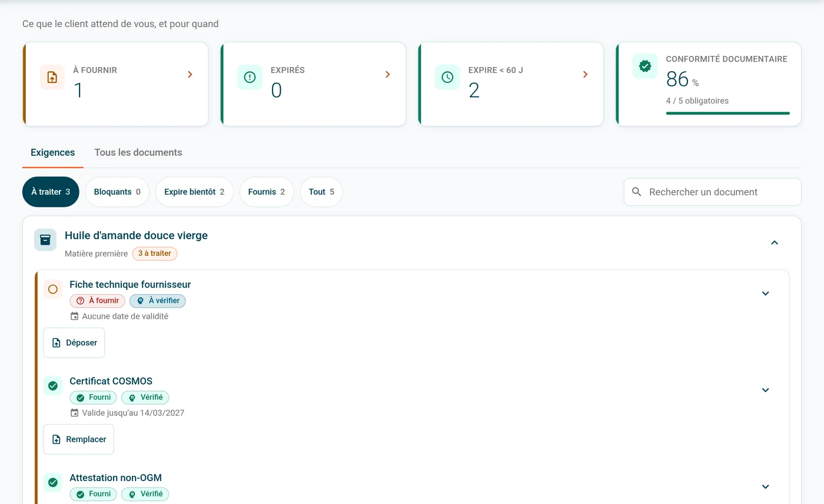The width and height of the screenshot is (824, 504).
Task: Click the calendar icon next to Valide jusqu'au 14/03/2027
Action: pos(74,413)
